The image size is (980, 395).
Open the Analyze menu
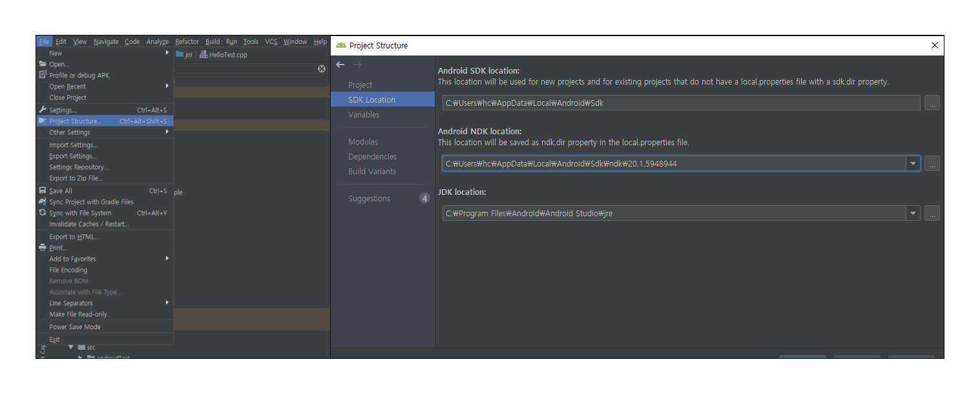[157, 42]
